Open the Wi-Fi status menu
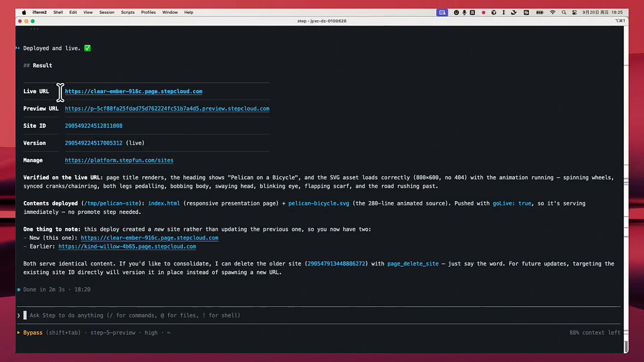Screen dimensions: 644x362 tap(553, 13)
